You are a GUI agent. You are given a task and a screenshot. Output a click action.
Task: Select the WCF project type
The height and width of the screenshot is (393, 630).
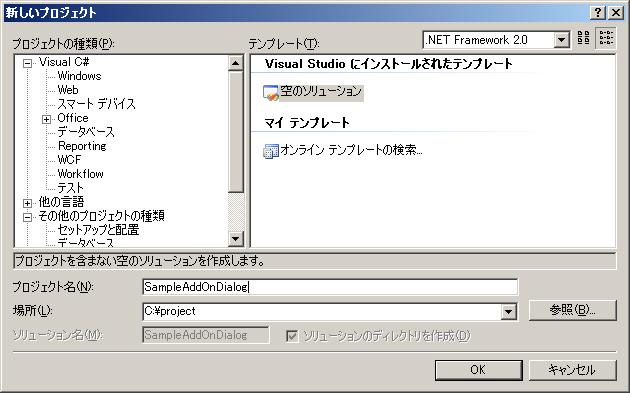click(69, 160)
